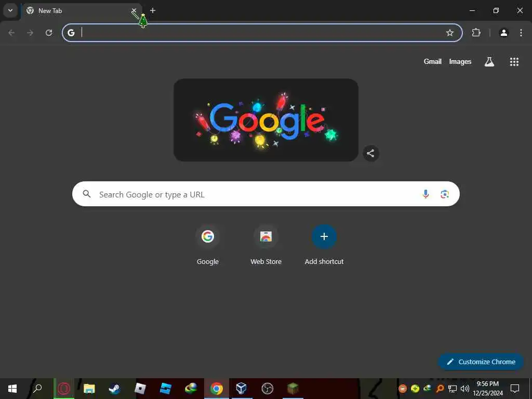Open the volume speaker tray icon
Screen dimensions: 532x399
point(465,389)
